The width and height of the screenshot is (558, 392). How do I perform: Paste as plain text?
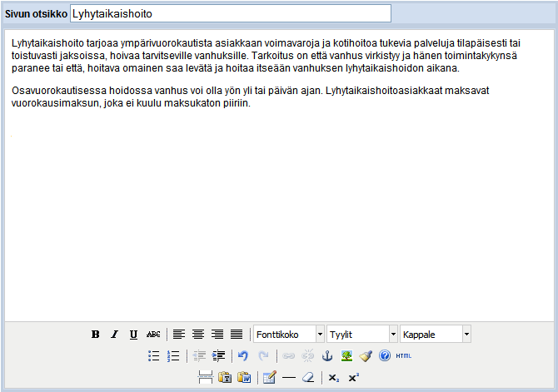point(225,377)
